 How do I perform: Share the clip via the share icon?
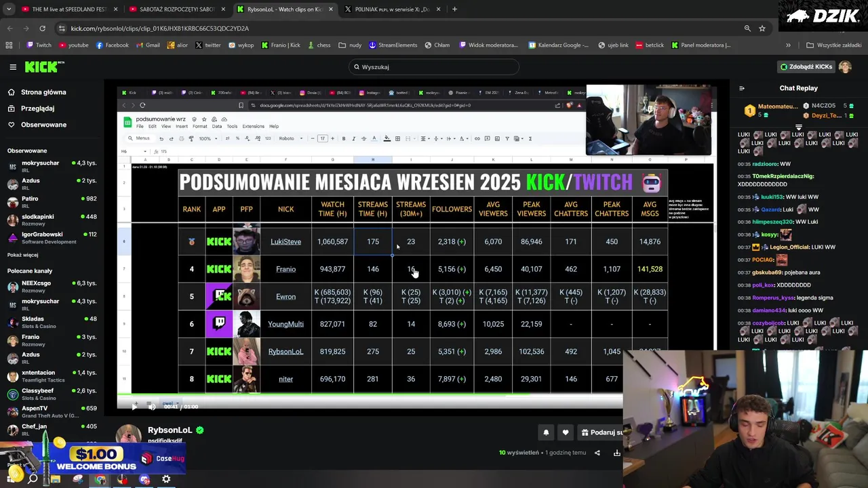(597, 453)
